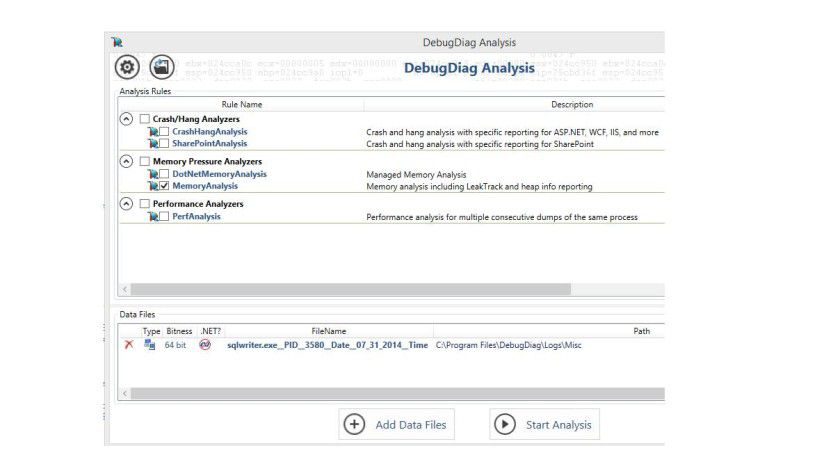Remove the sqlwriter.exe data file with red X

[x=129, y=344]
